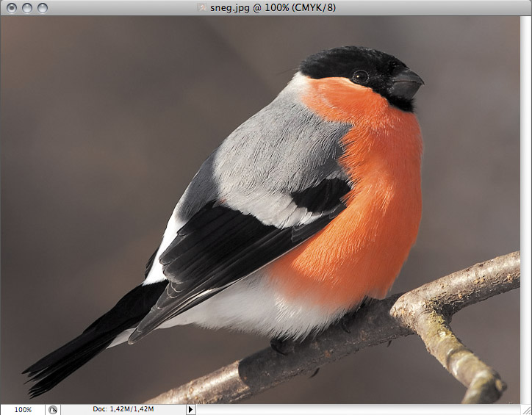Click the horizontal scrollbar at bottom
532x415 pixels.
tap(359, 410)
